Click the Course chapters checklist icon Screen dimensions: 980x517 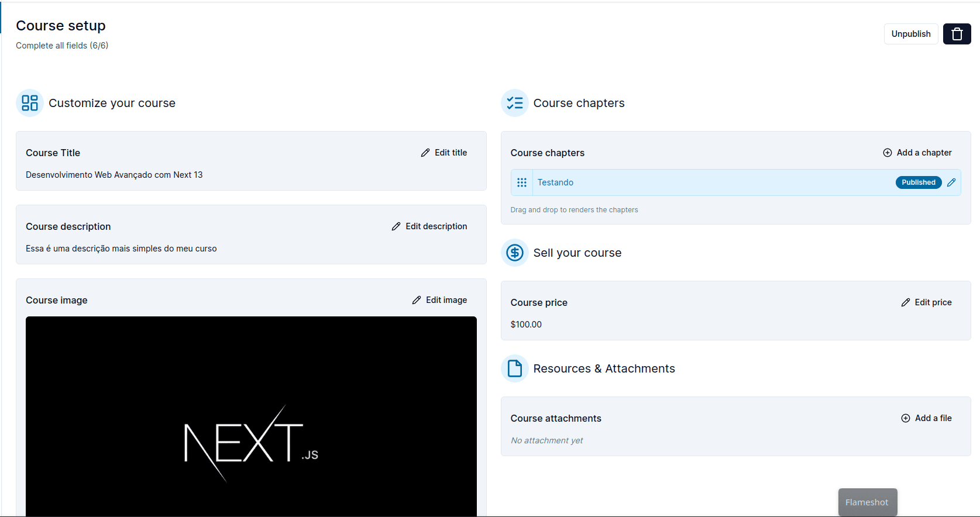pyautogui.click(x=515, y=103)
